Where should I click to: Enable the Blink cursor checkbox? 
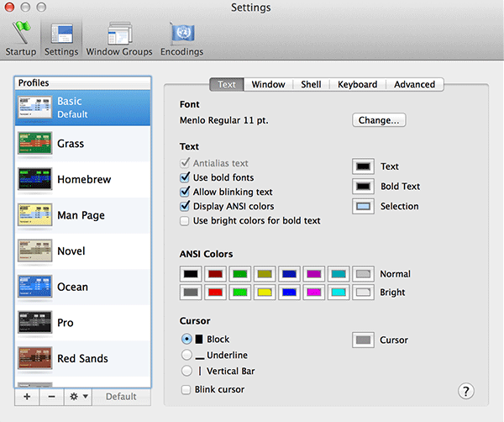(x=185, y=390)
